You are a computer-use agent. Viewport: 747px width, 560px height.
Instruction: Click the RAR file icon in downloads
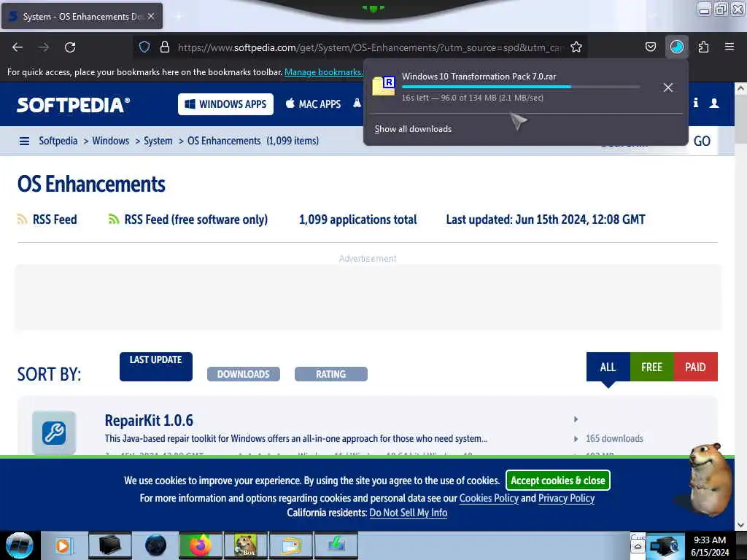click(x=384, y=86)
